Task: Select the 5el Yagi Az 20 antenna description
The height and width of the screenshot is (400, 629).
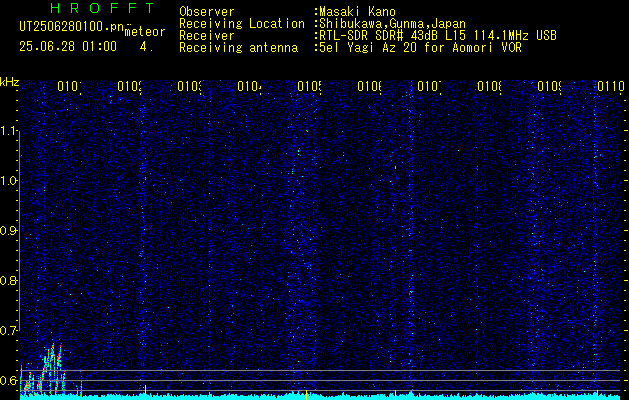Action: (x=420, y=48)
